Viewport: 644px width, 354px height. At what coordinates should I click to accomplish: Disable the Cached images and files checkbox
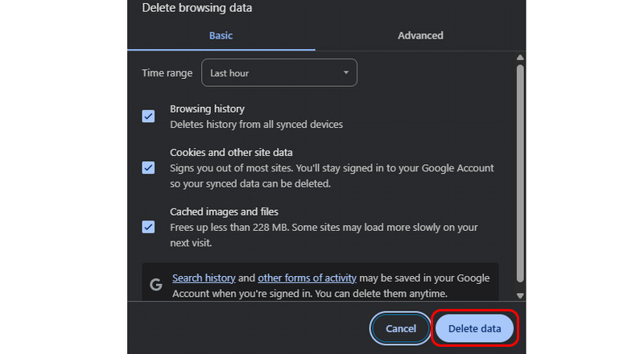(148, 227)
